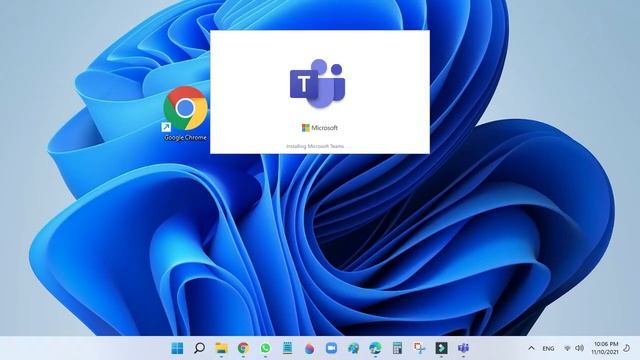640x360 pixels.
Task: Open Calculator from the taskbar
Action: pos(397,348)
